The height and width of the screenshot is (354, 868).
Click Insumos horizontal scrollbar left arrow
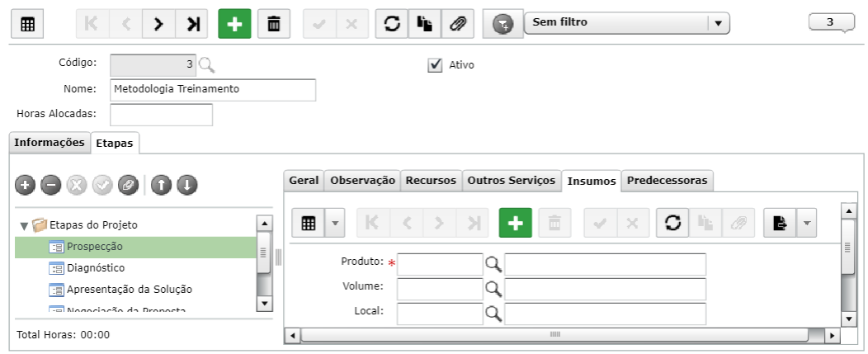point(292,336)
